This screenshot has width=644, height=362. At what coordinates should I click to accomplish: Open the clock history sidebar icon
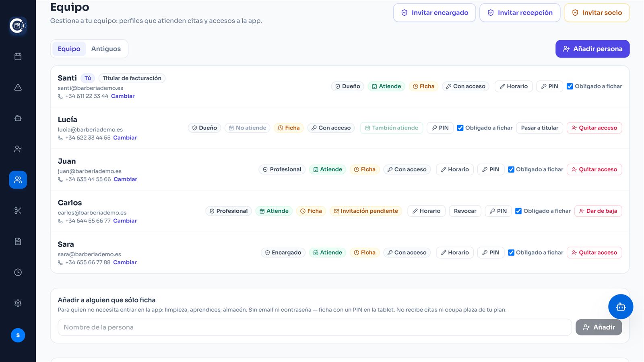(18, 272)
